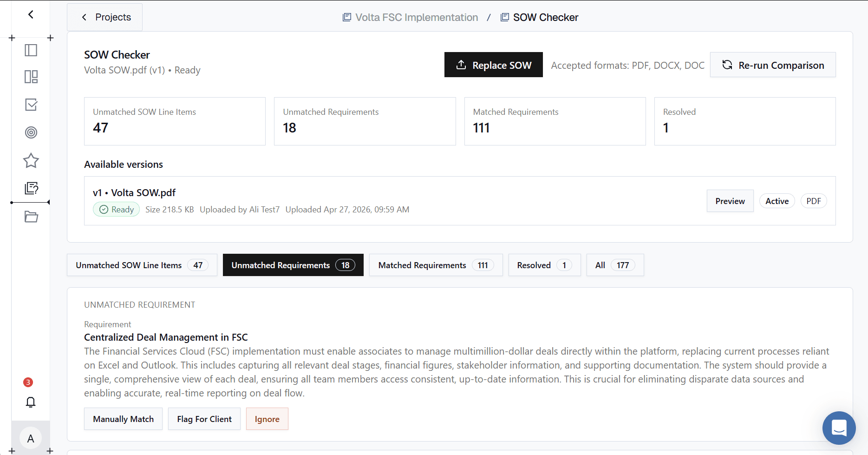
Task: Click the Matched Requirements 111 summary card
Action: point(555,121)
